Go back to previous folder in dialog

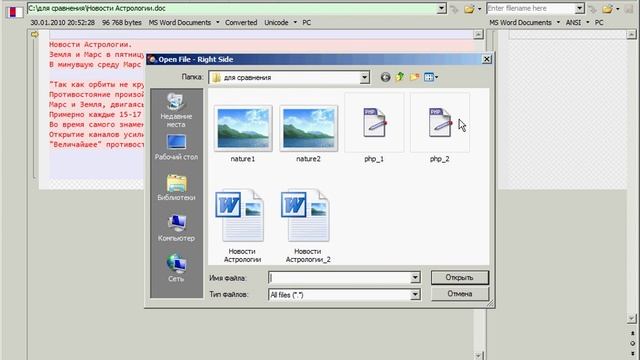click(x=385, y=77)
